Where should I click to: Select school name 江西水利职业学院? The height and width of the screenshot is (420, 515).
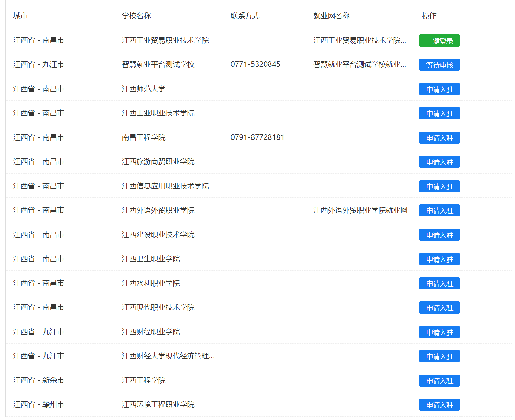(151, 283)
